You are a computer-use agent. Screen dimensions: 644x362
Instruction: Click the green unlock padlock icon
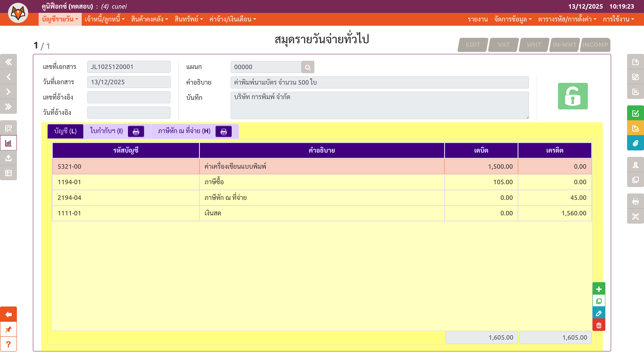[573, 96]
